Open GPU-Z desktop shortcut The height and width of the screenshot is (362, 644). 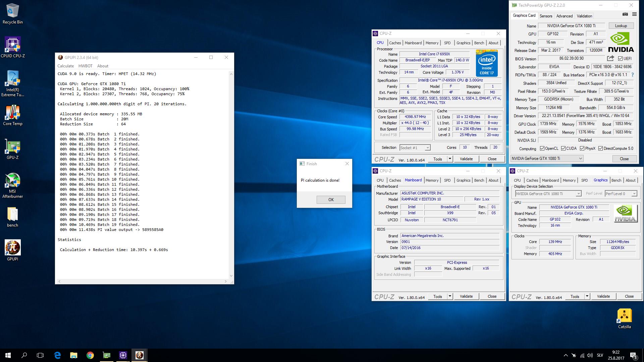(x=13, y=149)
